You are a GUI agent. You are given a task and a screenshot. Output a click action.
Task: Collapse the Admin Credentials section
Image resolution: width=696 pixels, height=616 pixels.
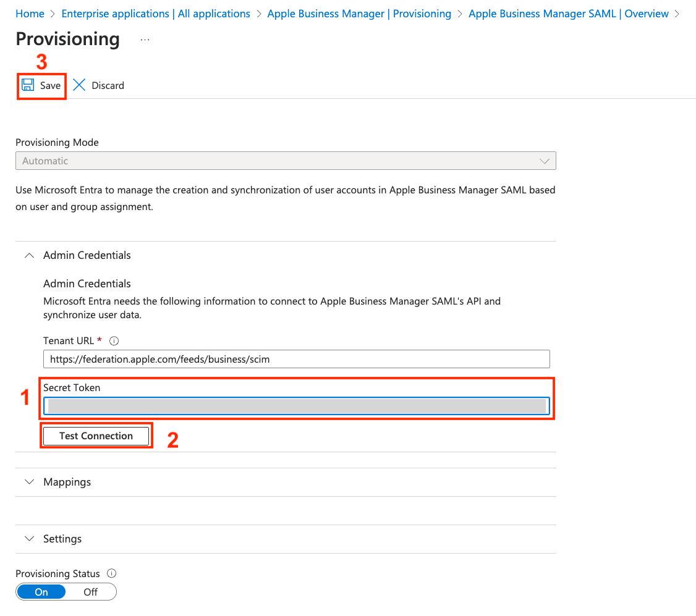tap(29, 255)
